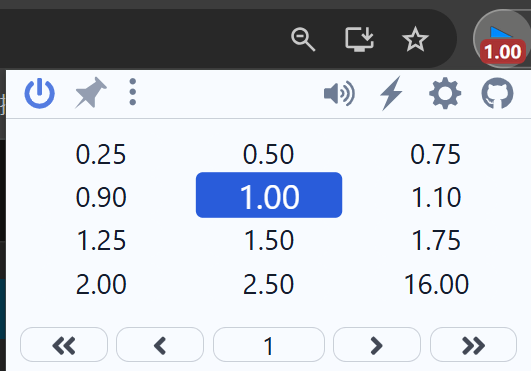Click the install app icon in address bar
Image resolution: width=531 pixels, height=371 pixels.
[x=359, y=39]
